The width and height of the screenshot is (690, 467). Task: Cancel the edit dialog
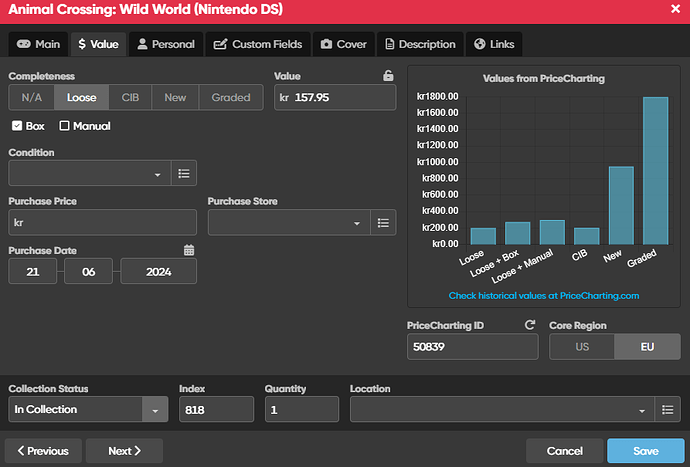coord(565,451)
